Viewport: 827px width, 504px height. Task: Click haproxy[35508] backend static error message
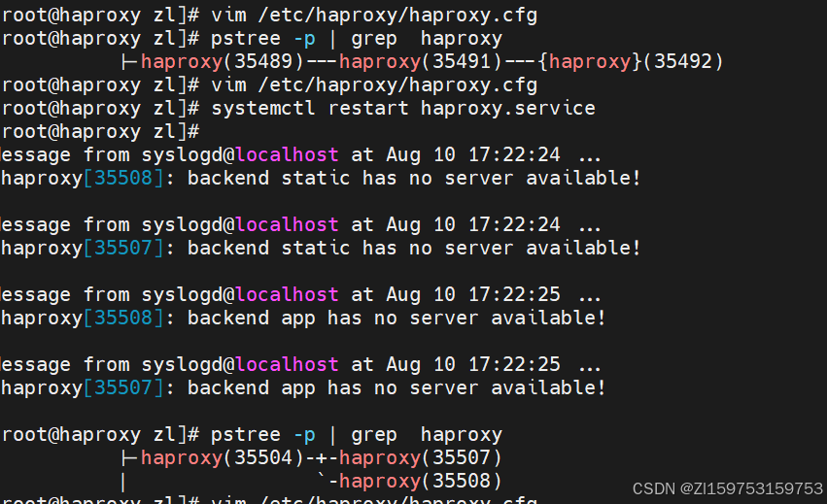click(x=321, y=178)
